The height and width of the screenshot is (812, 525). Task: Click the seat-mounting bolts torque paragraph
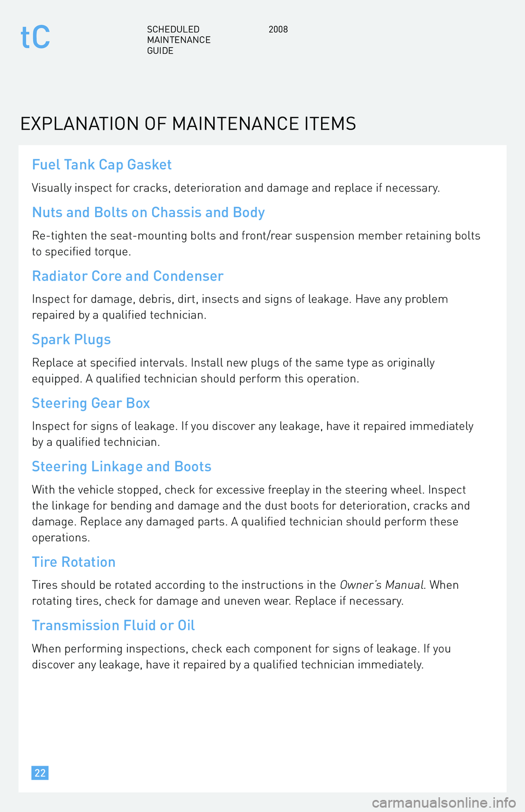[x=256, y=243]
